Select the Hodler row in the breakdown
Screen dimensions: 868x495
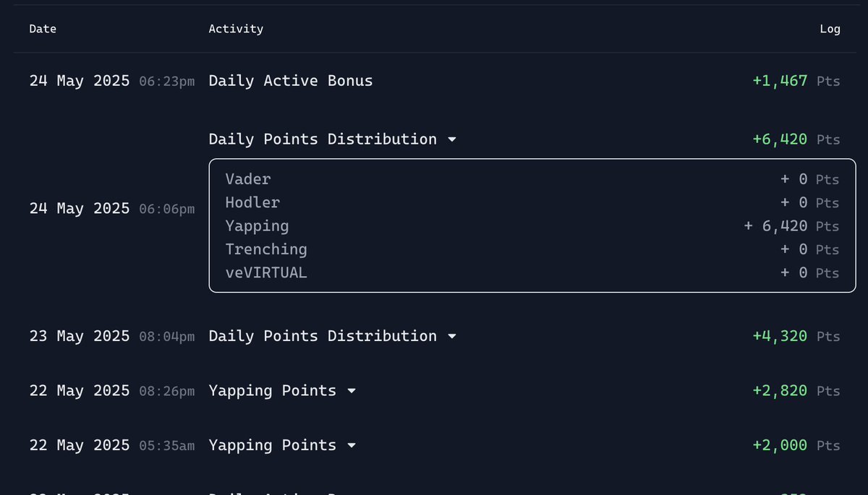point(532,203)
